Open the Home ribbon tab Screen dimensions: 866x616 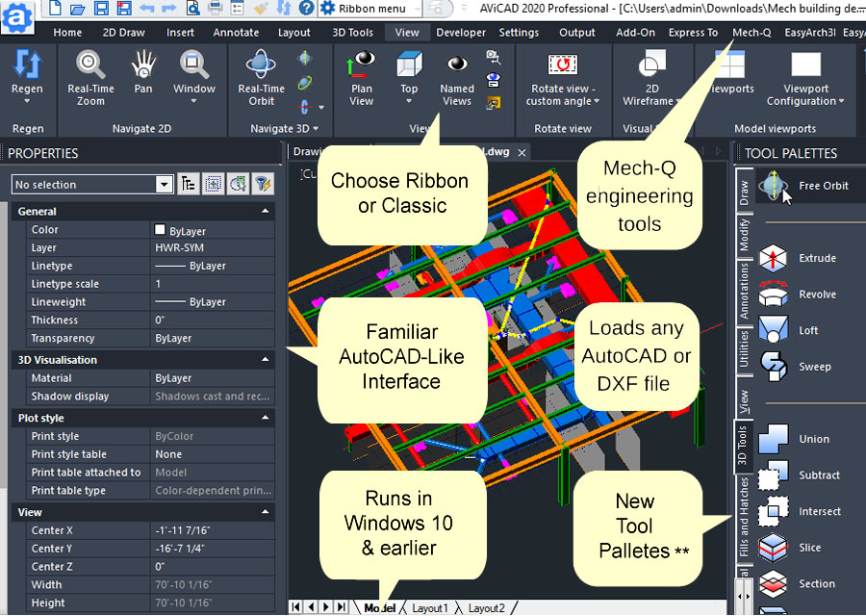tap(67, 33)
